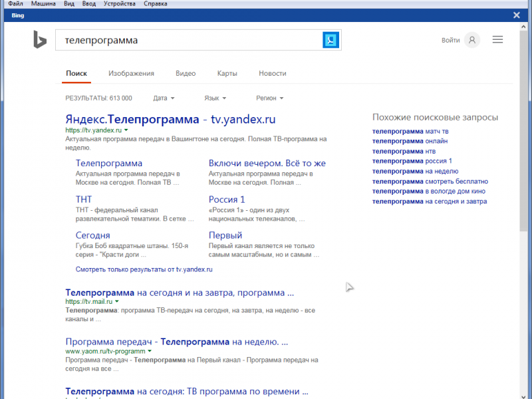Open the Первый sublink
Screen dimensions: 532x399
pyautogui.click(x=225, y=235)
